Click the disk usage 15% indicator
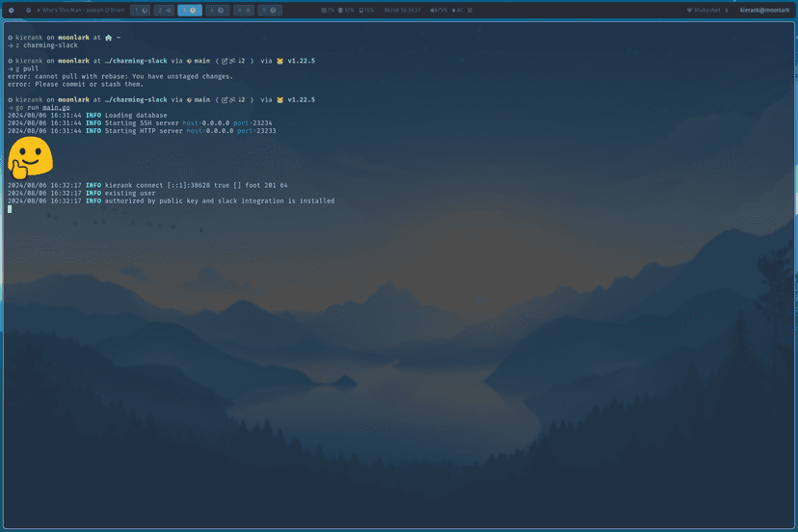This screenshot has width=798, height=532. tap(367, 10)
